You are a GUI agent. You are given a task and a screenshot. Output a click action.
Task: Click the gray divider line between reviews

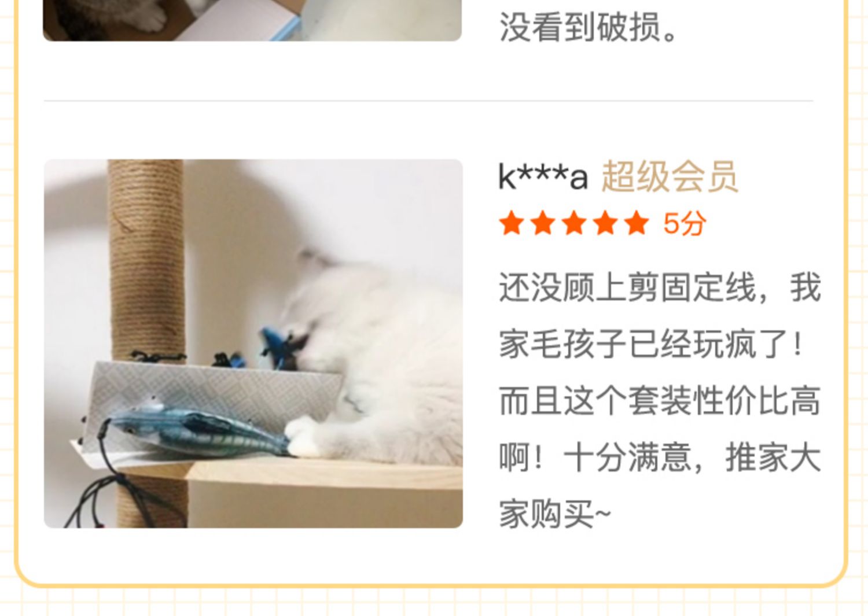428,101
